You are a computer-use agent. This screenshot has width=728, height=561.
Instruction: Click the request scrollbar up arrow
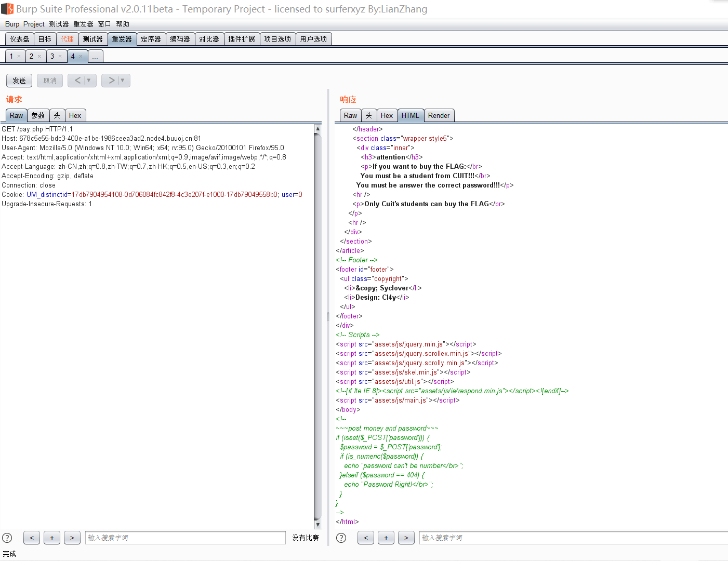click(317, 129)
